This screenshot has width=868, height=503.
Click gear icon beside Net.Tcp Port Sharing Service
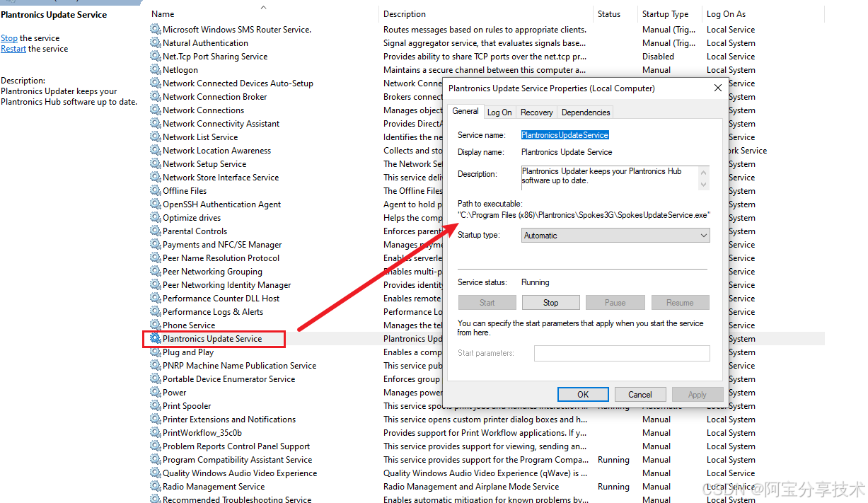pos(156,57)
